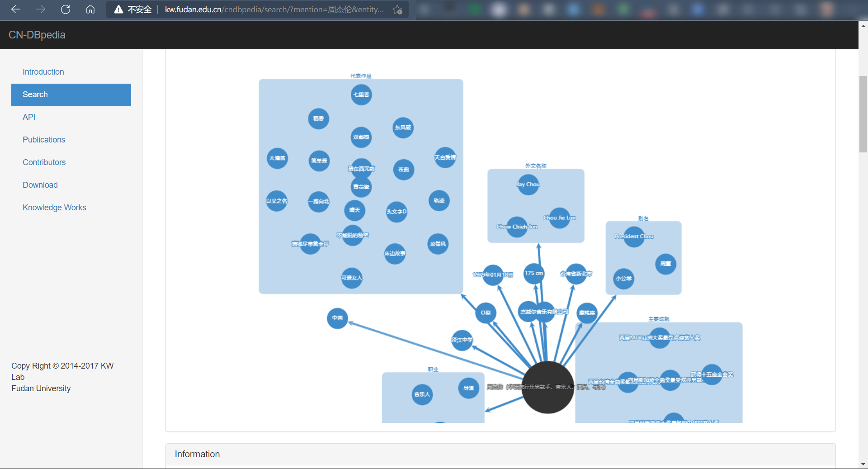868x469 pixels.
Task: Click the not-secure warning icon
Action: point(118,9)
